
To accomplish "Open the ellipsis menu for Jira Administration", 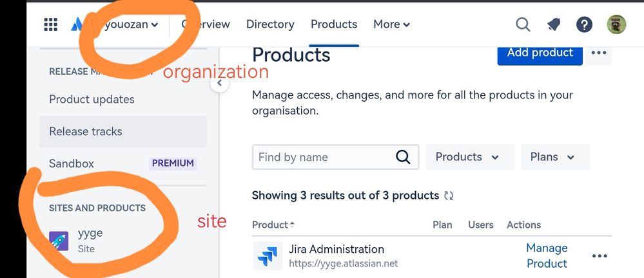I will pos(600,256).
